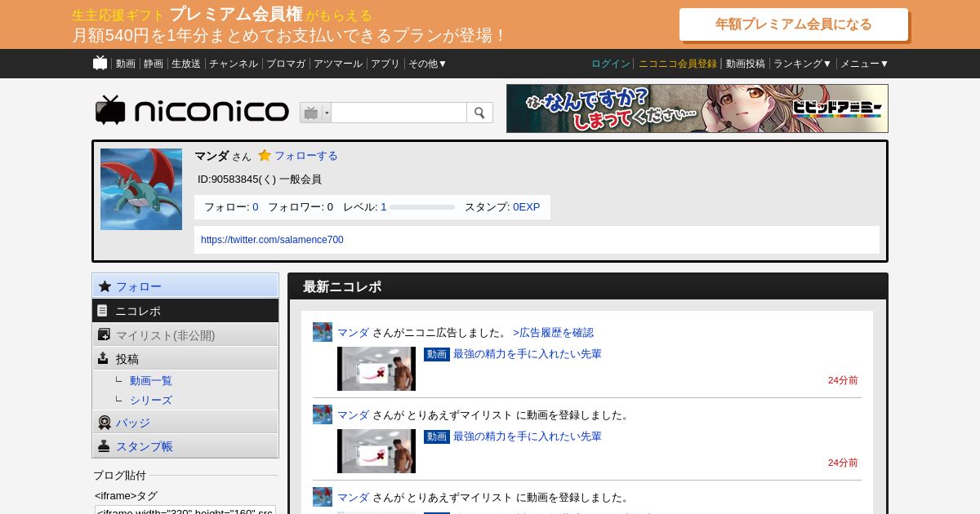The width and height of the screenshot is (980, 514).
Task: Expand メニュー▼ dropdown
Action: [x=865, y=64]
